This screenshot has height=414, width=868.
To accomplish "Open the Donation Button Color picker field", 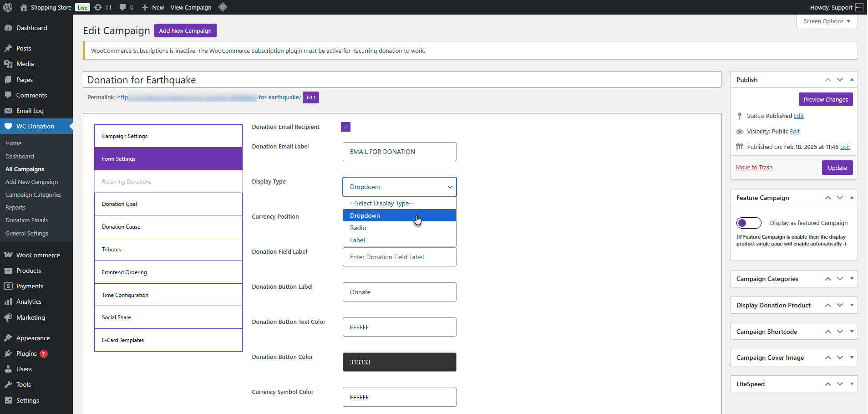I will 399,362.
